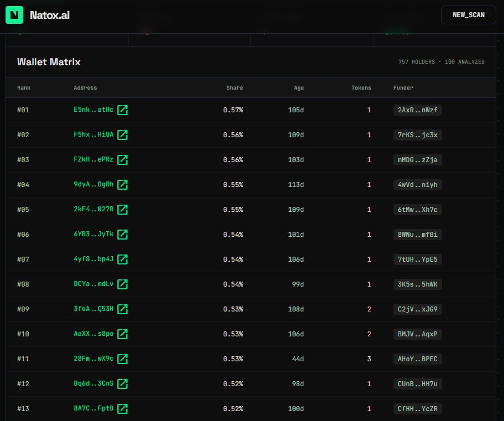The width and height of the screenshot is (504, 421).
Task: Open external link icon for E5nk..atRc
Action: point(123,110)
